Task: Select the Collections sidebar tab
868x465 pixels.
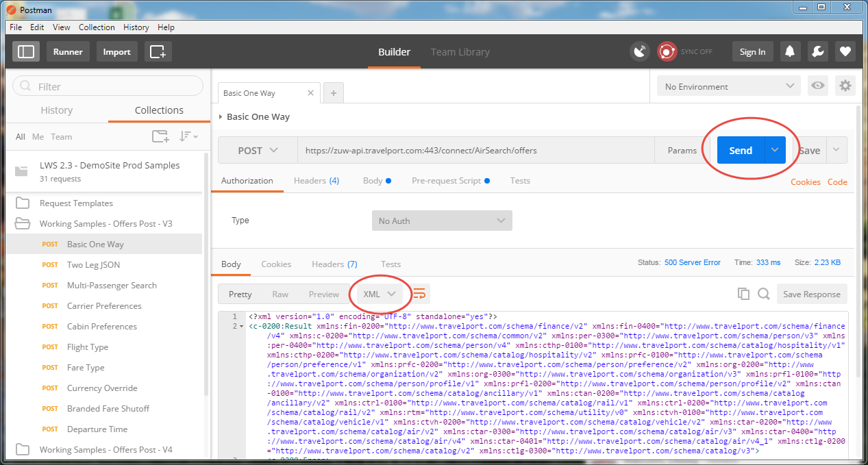Action: tap(159, 110)
